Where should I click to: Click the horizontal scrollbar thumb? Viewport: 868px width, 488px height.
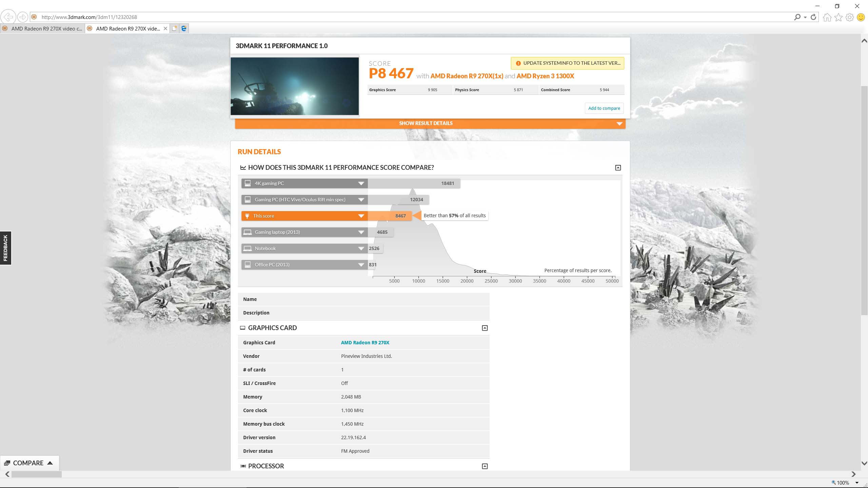(x=37, y=474)
